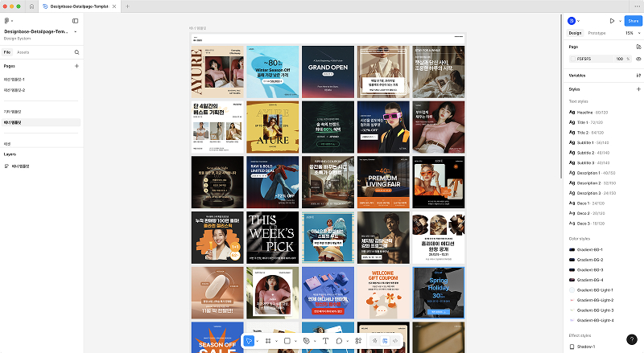Switch to Dev Mode in toolbar
This screenshot has width=644, height=353.
[395, 341]
